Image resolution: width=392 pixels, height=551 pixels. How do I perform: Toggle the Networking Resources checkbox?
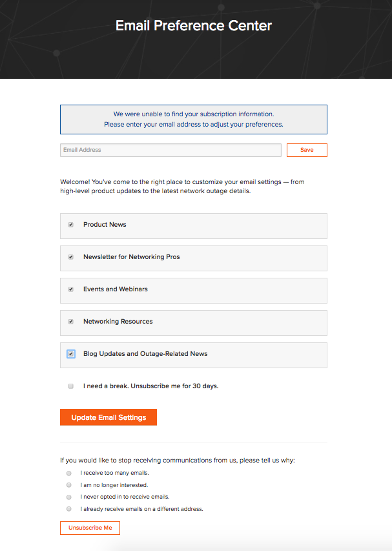click(71, 322)
